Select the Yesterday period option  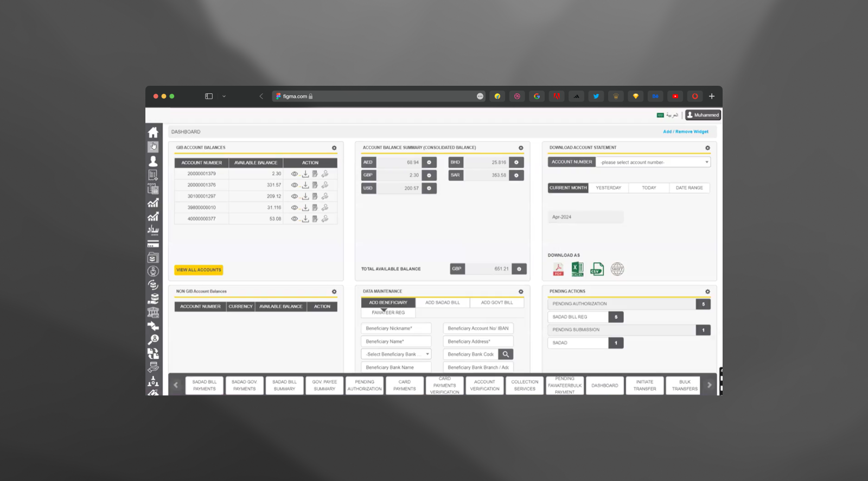click(608, 188)
